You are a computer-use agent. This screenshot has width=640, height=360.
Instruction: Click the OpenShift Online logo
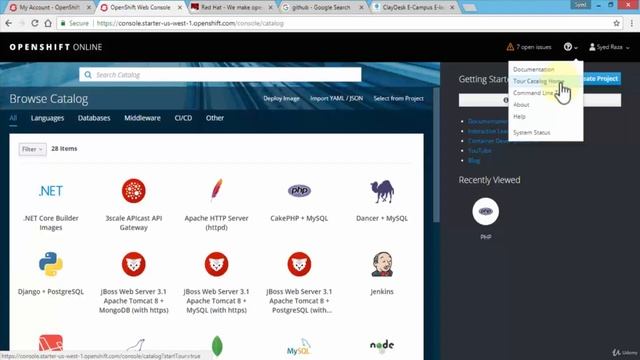click(x=56, y=47)
